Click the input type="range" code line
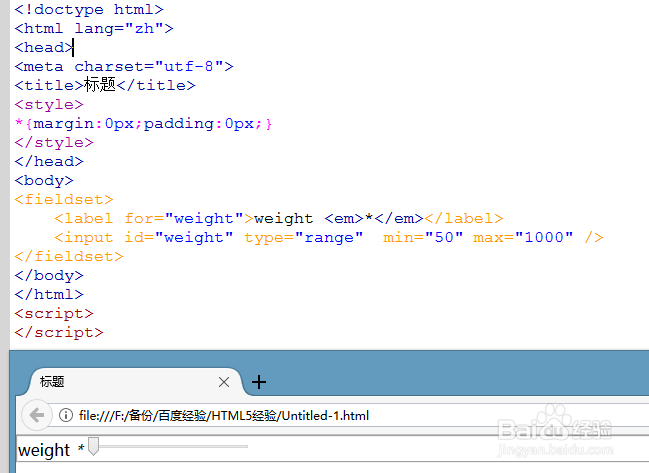 click(329, 238)
